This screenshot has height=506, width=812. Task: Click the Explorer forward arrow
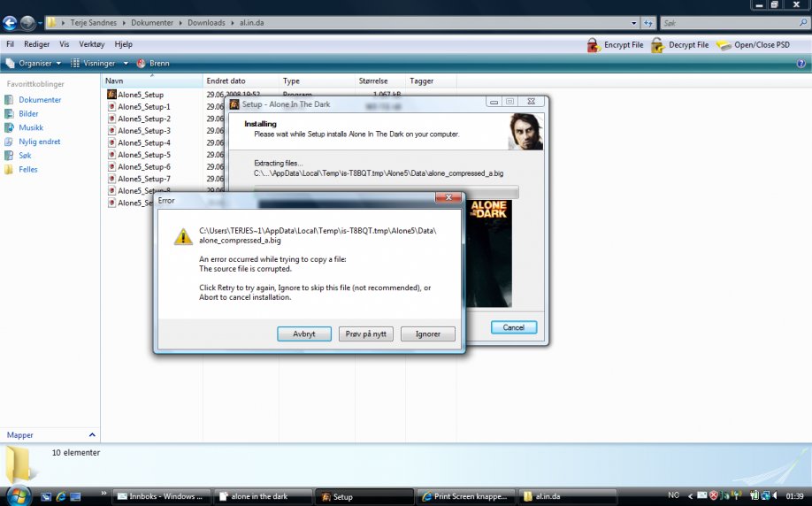tap(27, 23)
